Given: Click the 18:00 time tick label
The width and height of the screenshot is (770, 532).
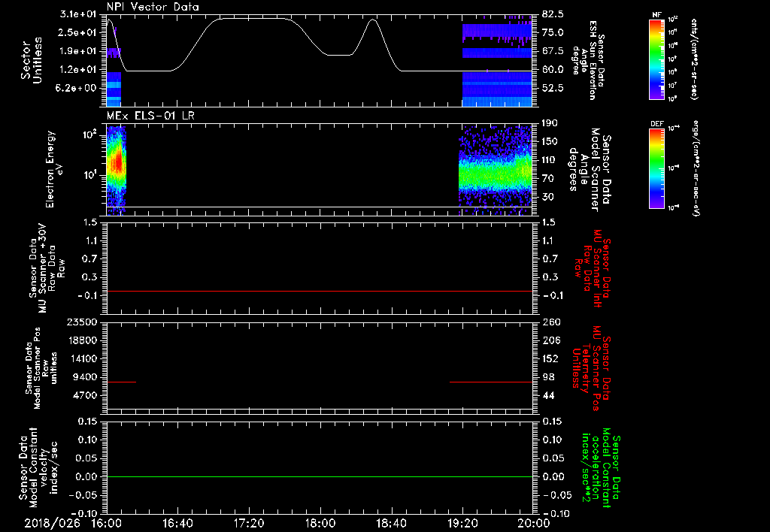Looking at the screenshot, I should [320, 523].
